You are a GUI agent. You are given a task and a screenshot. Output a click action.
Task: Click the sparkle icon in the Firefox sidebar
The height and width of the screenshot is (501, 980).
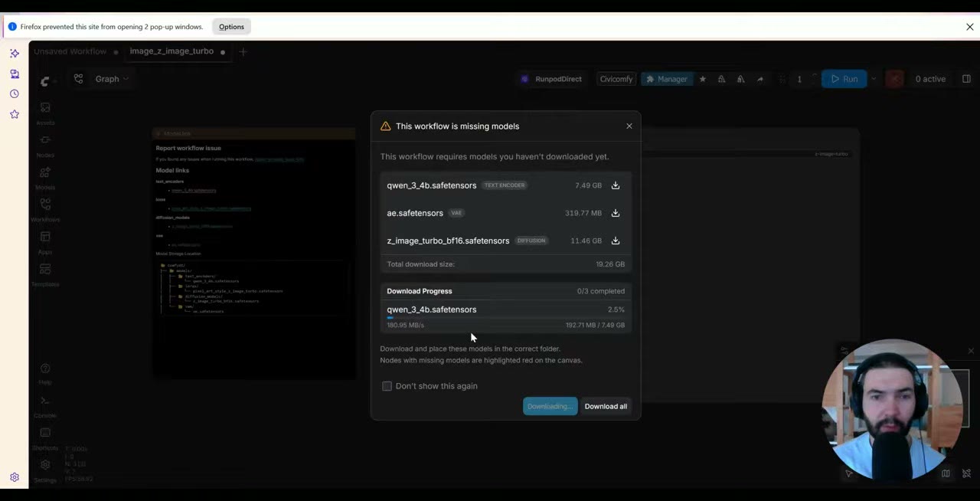tap(15, 54)
